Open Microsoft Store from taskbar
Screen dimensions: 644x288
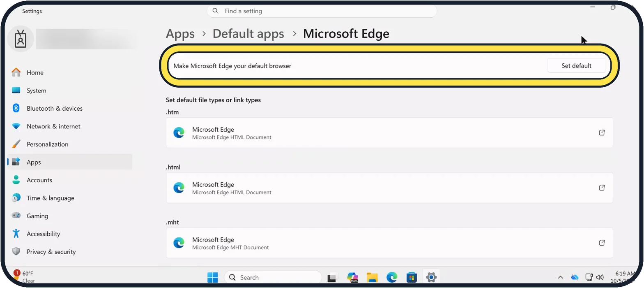(x=412, y=278)
